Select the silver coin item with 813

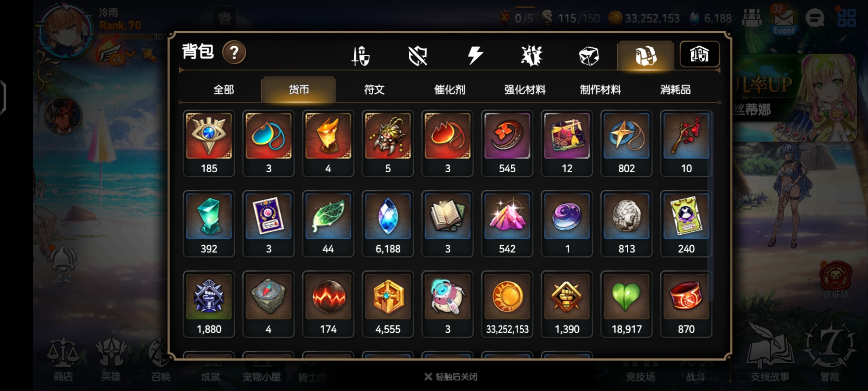(626, 224)
